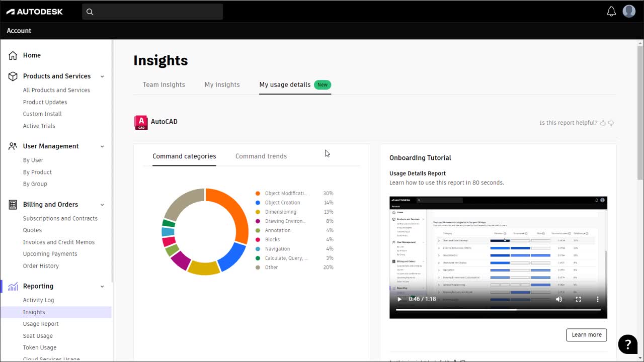Click the search magnifier icon
644x362 pixels.
pyautogui.click(x=90, y=12)
